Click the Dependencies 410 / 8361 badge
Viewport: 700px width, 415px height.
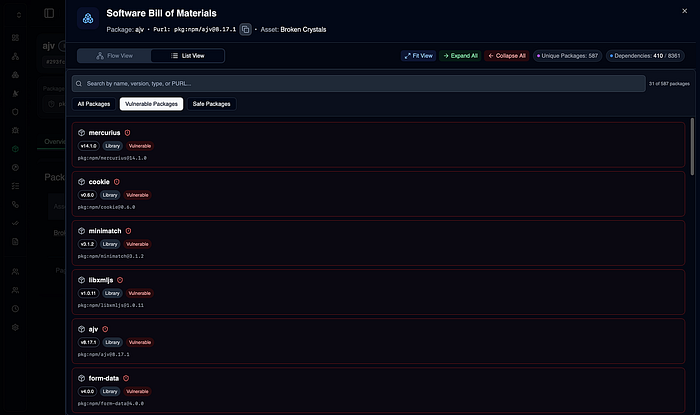pos(645,56)
